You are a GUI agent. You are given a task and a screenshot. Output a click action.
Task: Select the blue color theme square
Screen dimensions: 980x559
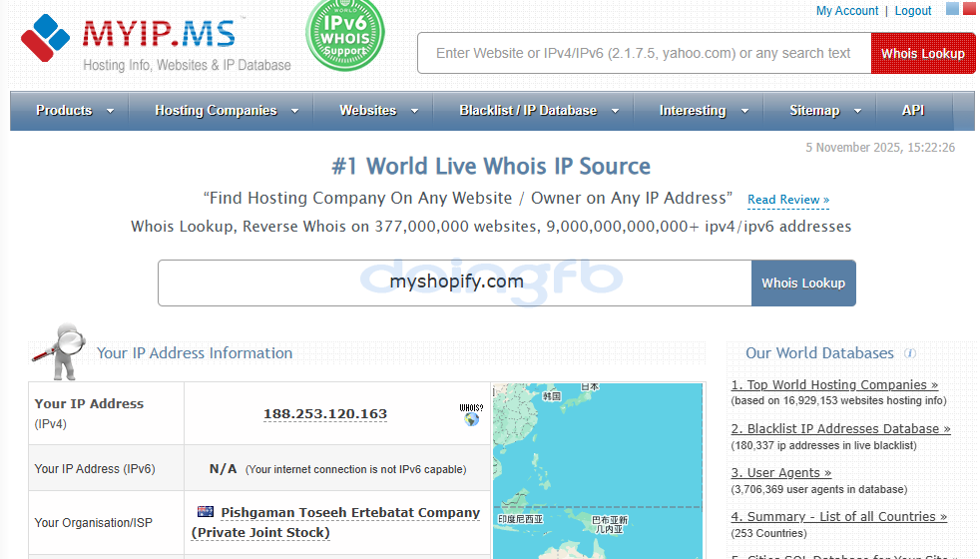[x=952, y=9]
